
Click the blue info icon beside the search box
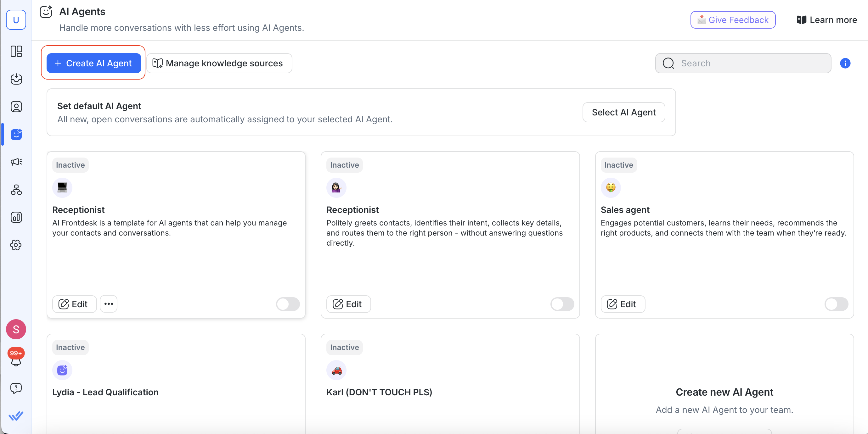point(845,63)
